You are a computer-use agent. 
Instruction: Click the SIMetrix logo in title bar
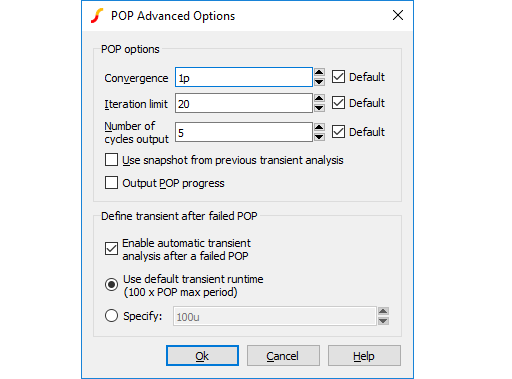(x=97, y=16)
